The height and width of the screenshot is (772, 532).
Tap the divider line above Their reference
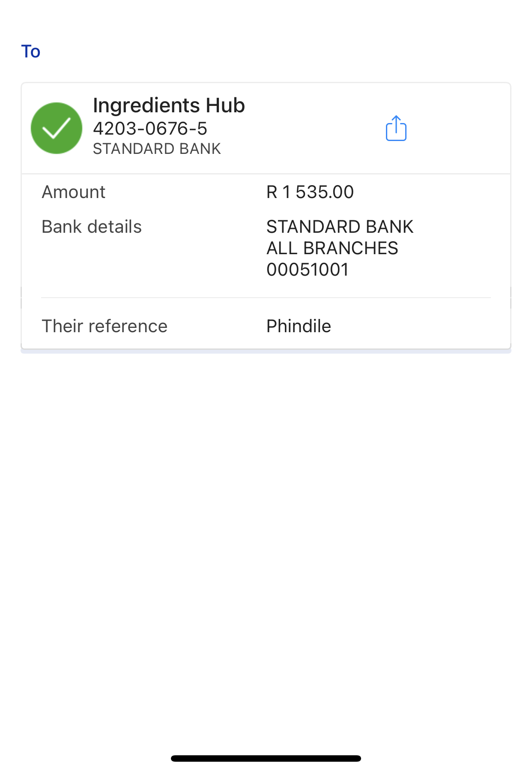pyautogui.click(x=266, y=297)
